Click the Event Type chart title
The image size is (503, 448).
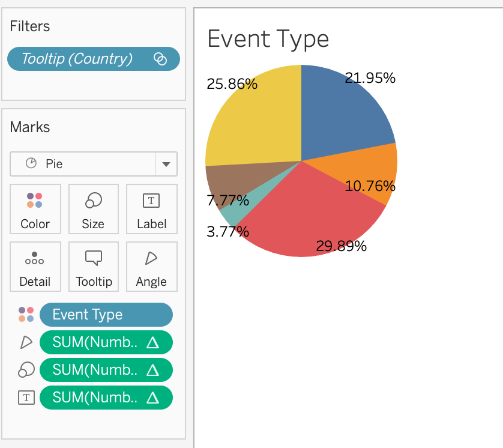click(268, 39)
